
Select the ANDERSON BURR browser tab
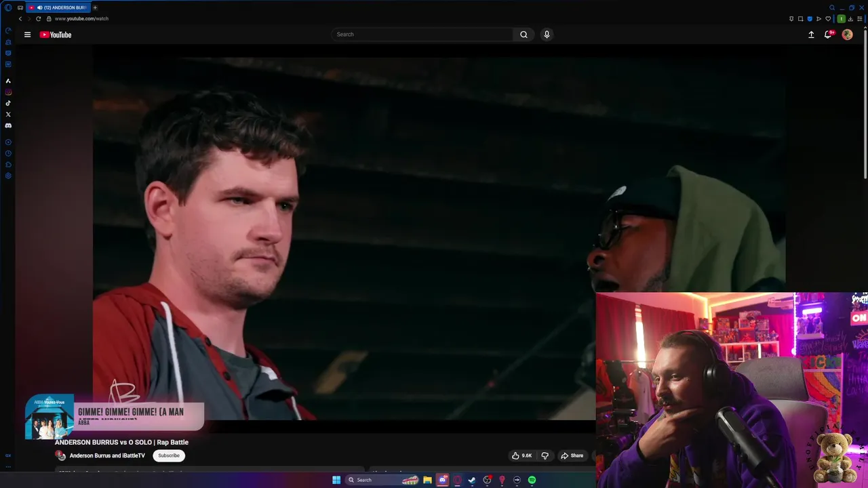[58, 7]
